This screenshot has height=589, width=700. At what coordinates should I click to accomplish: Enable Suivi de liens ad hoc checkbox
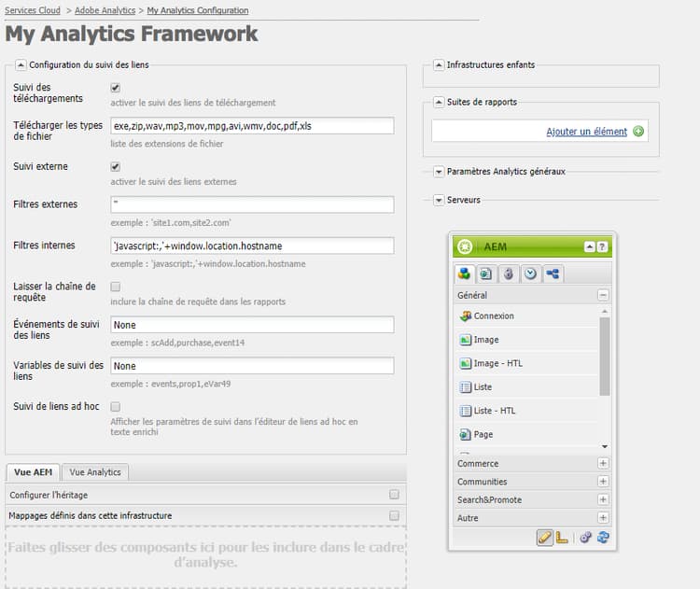coord(115,407)
